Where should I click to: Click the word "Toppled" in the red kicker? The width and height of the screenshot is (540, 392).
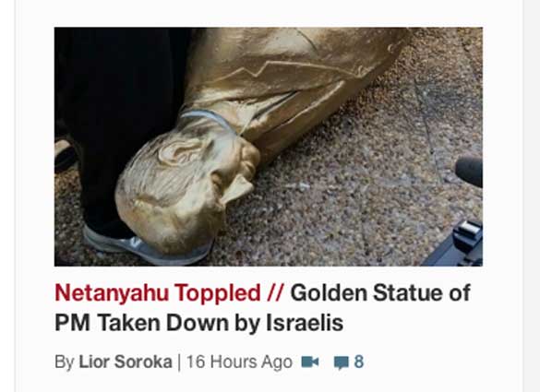[217, 293]
